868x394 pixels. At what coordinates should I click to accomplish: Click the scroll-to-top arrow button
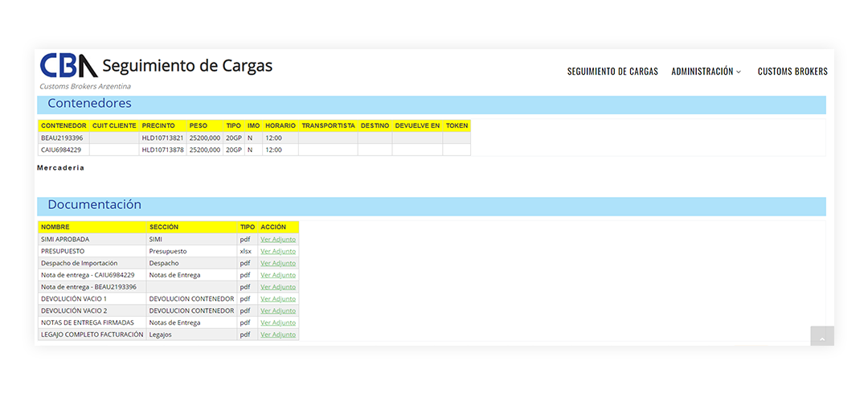click(x=821, y=339)
